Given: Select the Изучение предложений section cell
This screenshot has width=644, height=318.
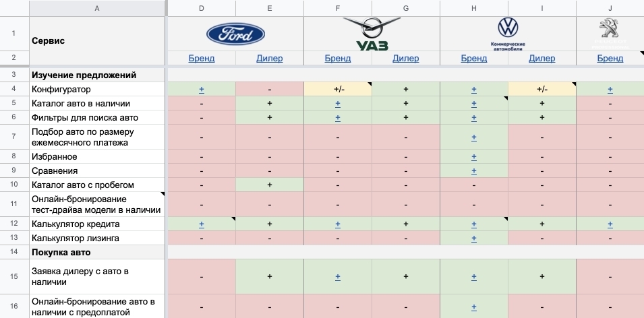Looking at the screenshot, I should point(97,75).
